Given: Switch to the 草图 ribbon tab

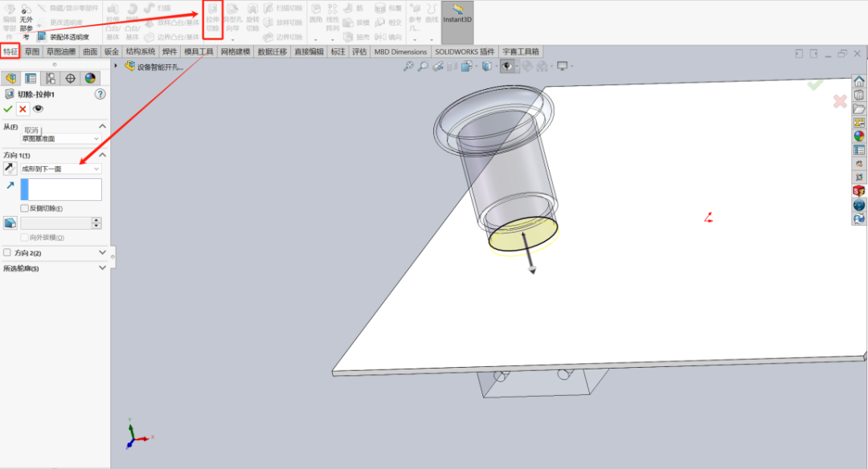Looking at the screenshot, I should [x=32, y=51].
